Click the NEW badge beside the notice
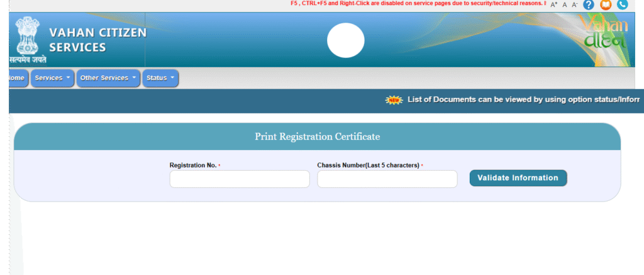The width and height of the screenshot is (644, 275). [x=394, y=100]
